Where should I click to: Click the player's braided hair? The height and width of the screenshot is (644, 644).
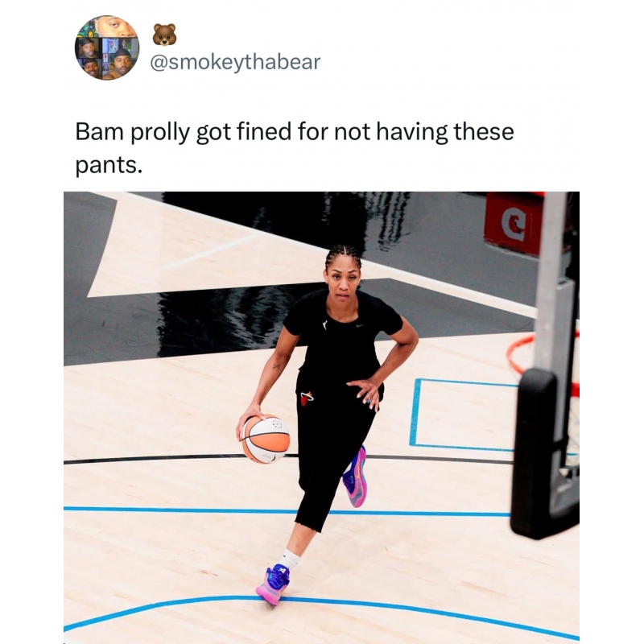pyautogui.click(x=344, y=255)
